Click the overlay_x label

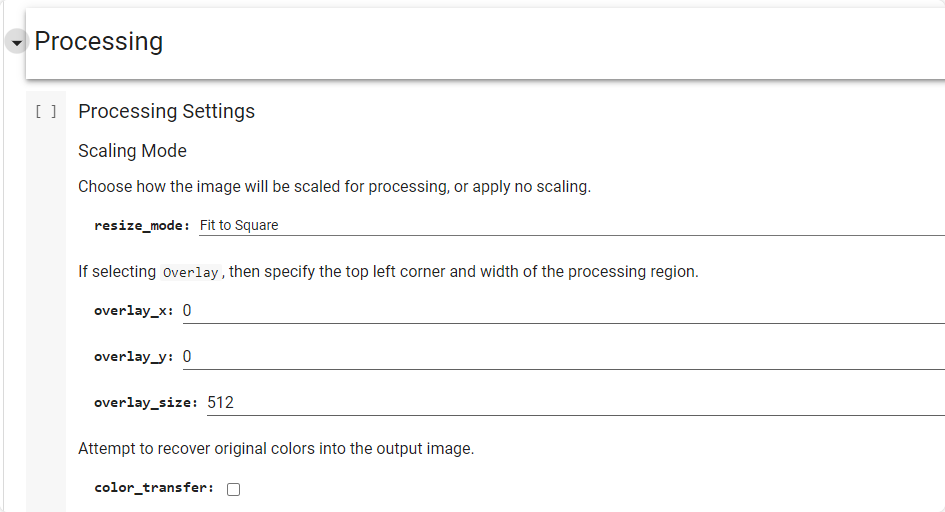[x=133, y=311]
